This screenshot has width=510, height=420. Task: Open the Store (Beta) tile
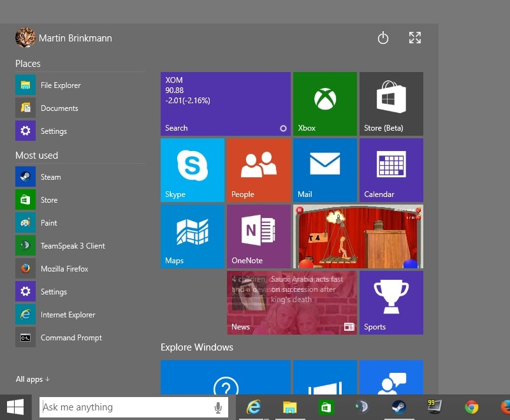(391, 104)
